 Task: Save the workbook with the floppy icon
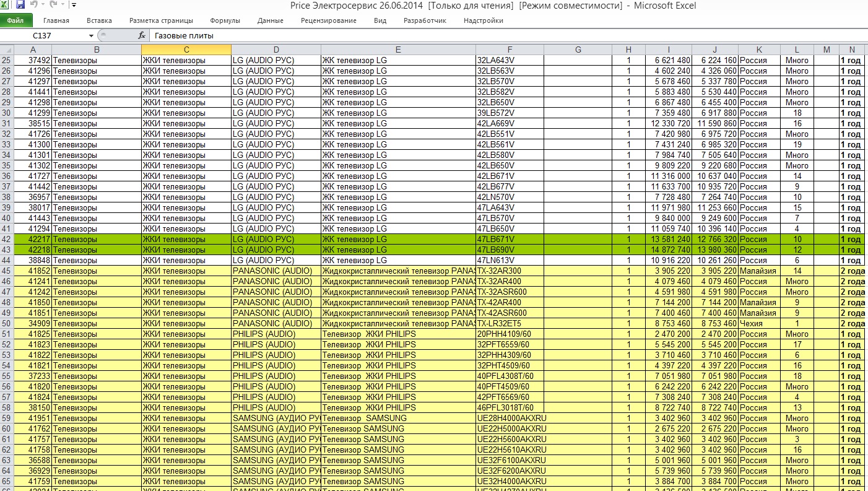pyautogui.click(x=20, y=5)
